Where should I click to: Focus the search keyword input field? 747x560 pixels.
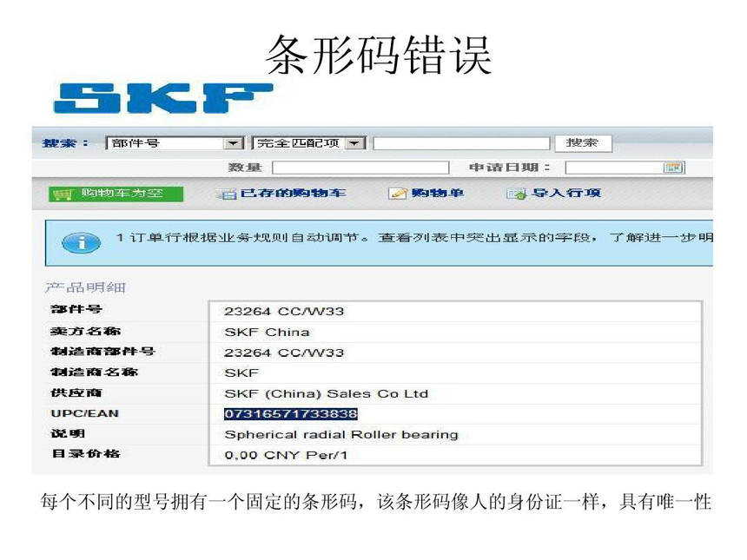[x=461, y=143]
